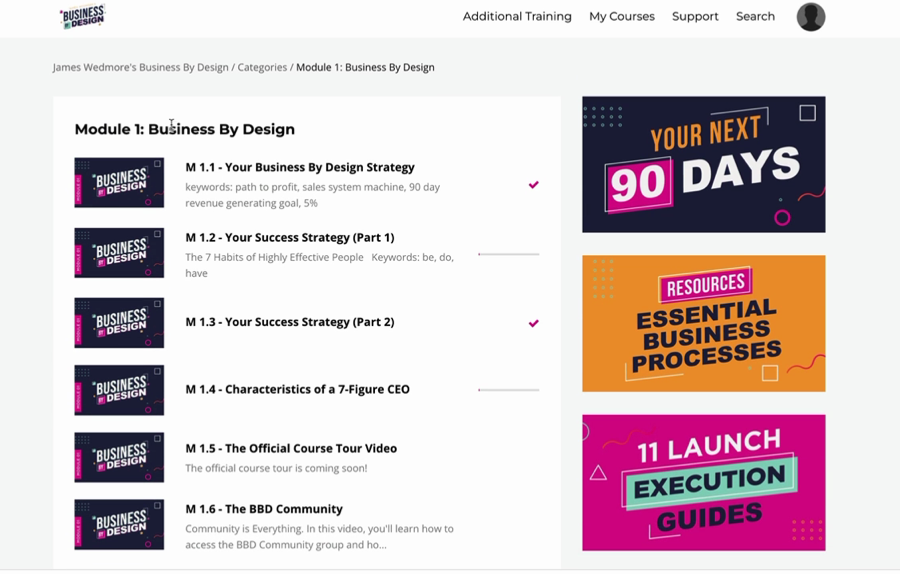Click the Business By Design logo
Viewport: 900px width, 574px height.
[83, 16]
